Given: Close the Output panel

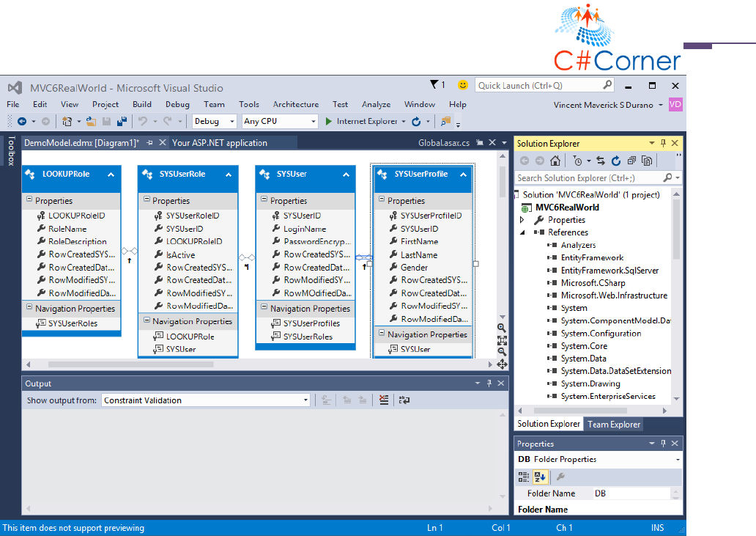Looking at the screenshot, I should click(x=501, y=383).
